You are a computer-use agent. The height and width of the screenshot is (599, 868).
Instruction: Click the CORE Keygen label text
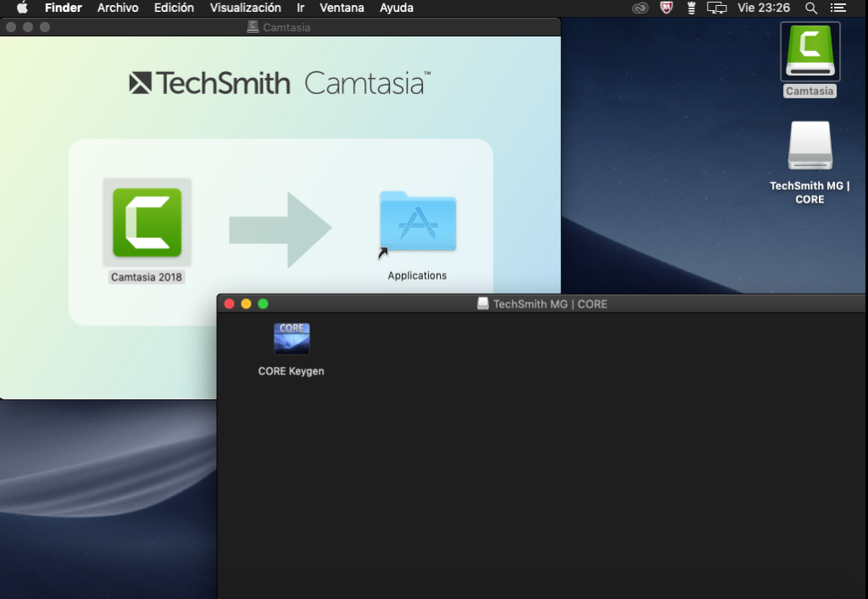tap(292, 371)
